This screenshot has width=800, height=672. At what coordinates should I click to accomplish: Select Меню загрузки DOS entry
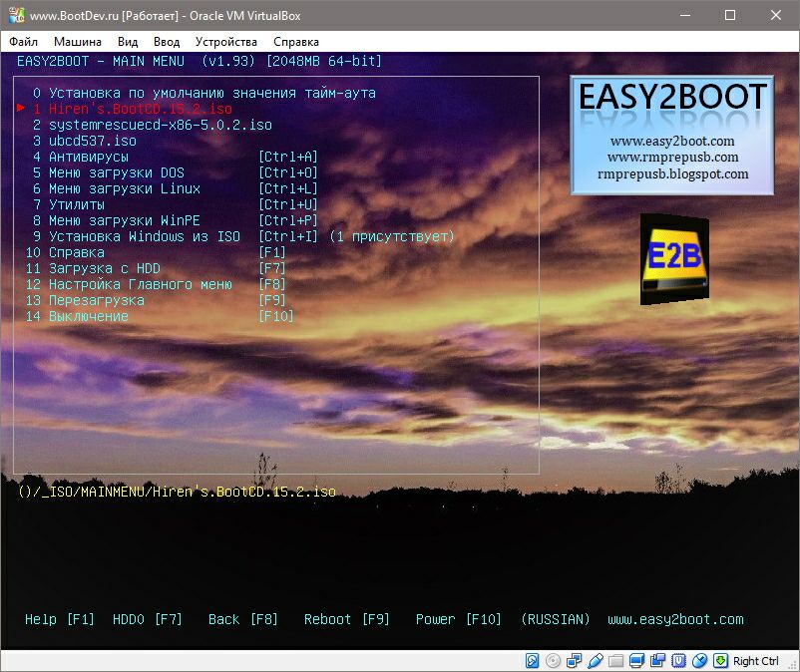click(108, 172)
